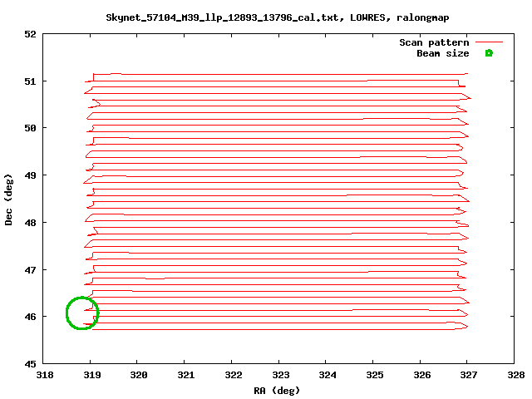The image size is (532, 399).
Task: Click the x-axis tick label 319
Action: point(92,375)
